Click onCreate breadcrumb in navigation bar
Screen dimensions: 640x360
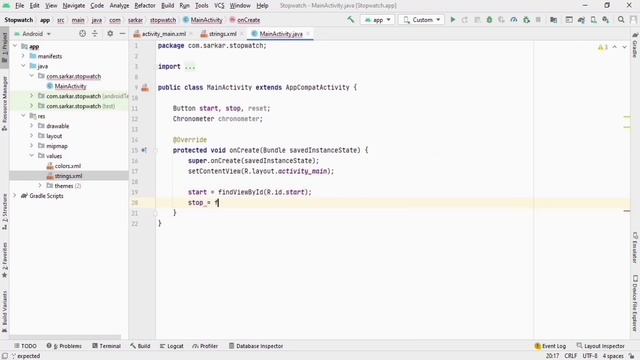[244, 20]
